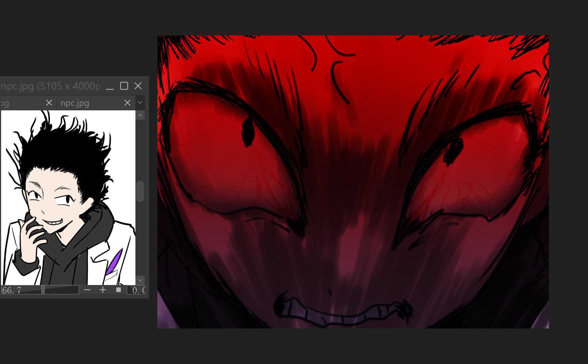Click the red face artwork on the main canvas
588x364 pixels.
point(353,182)
